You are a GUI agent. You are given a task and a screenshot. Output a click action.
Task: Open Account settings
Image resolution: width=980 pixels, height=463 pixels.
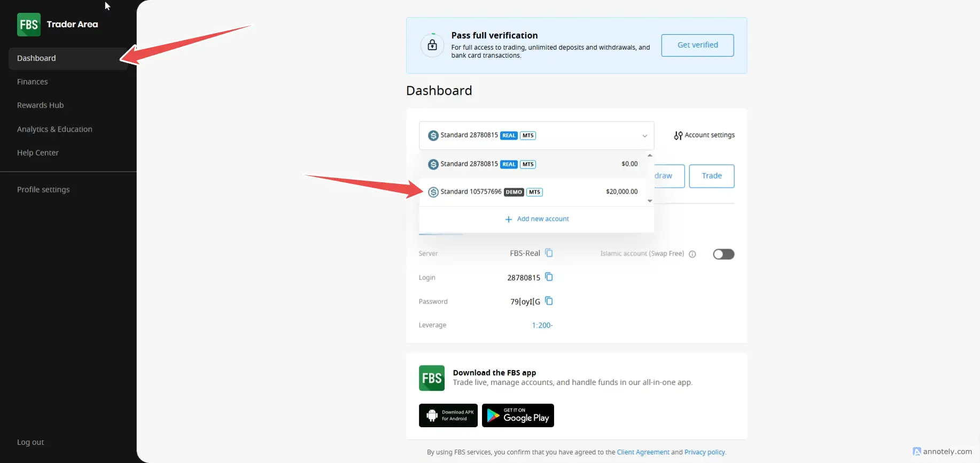click(x=704, y=135)
